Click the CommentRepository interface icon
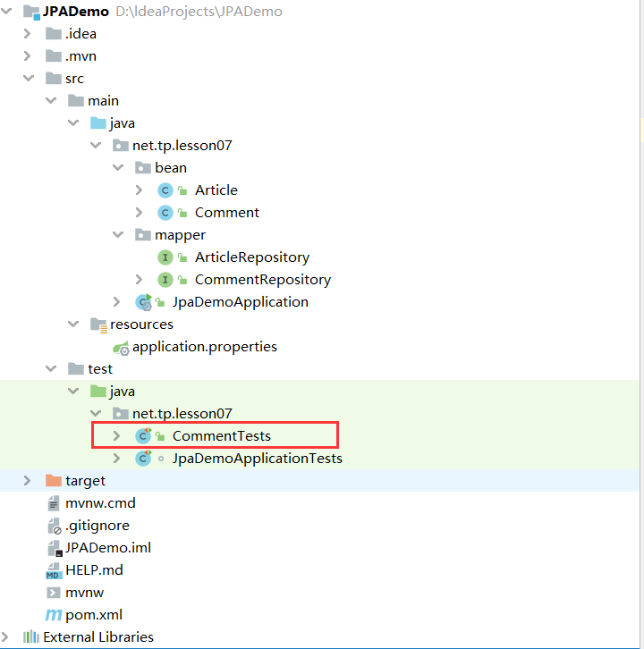This screenshot has width=644, height=649. tap(165, 280)
